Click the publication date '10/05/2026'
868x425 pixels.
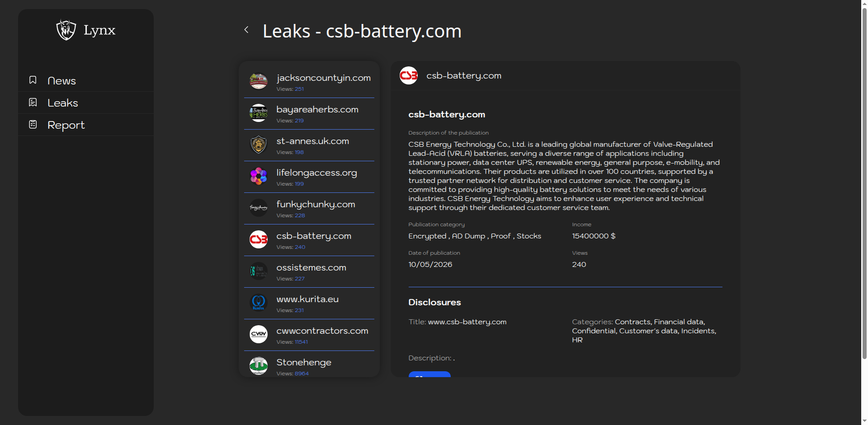click(430, 265)
